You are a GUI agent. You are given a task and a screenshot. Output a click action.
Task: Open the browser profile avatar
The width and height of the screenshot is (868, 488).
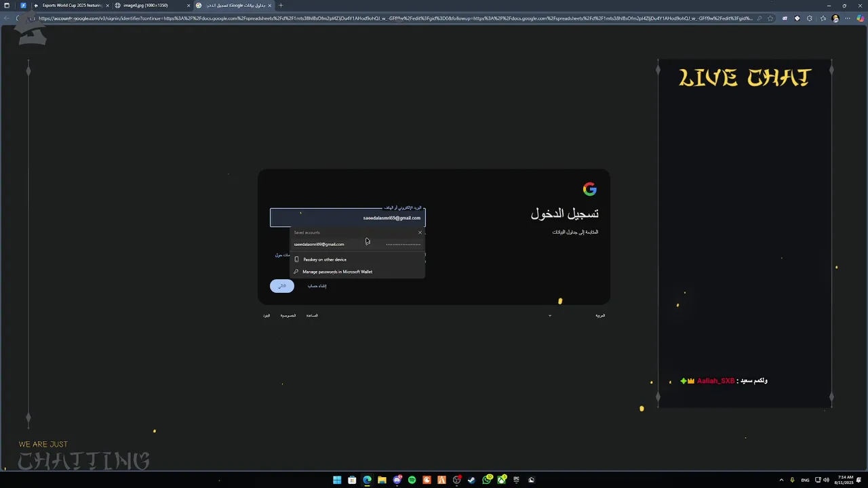coord(835,18)
